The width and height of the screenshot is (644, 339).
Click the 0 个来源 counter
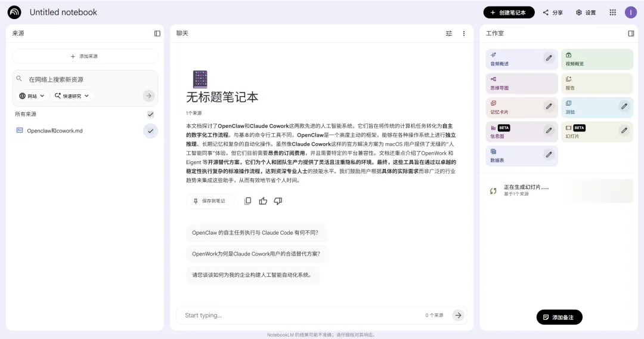point(434,315)
